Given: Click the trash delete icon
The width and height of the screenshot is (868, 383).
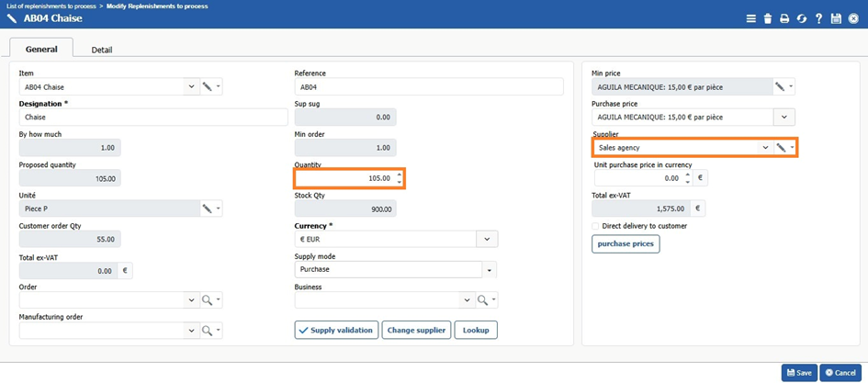Looking at the screenshot, I should pyautogui.click(x=768, y=18).
